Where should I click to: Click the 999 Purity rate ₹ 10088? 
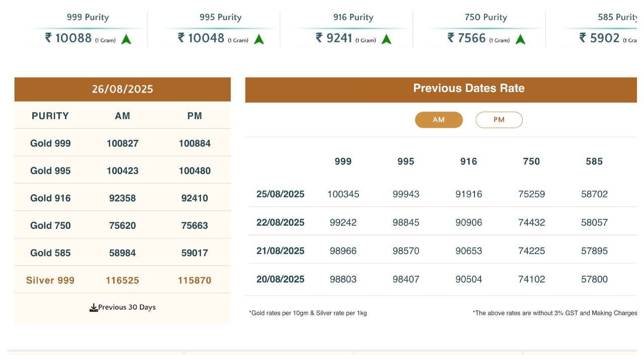(68, 38)
